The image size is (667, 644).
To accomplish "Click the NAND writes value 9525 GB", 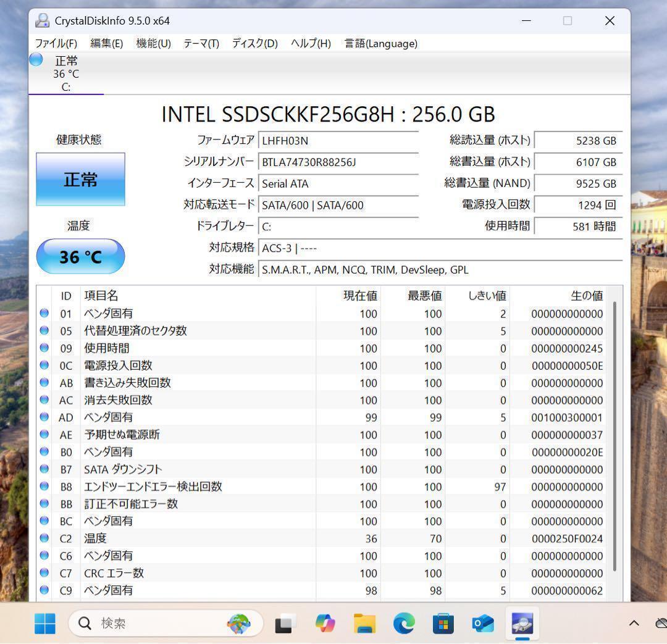I will 579,184.
